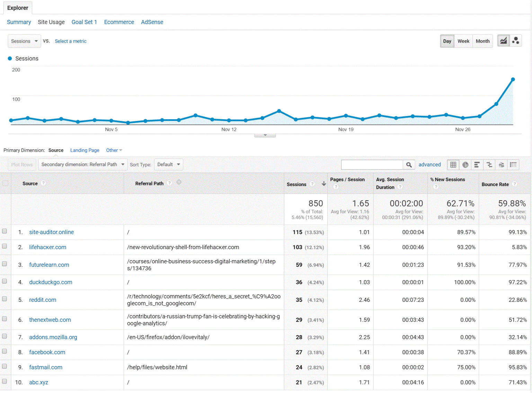Image resolution: width=532 pixels, height=393 pixels.
Task: Check the checkbox for reddit.com row
Action: click(5, 298)
